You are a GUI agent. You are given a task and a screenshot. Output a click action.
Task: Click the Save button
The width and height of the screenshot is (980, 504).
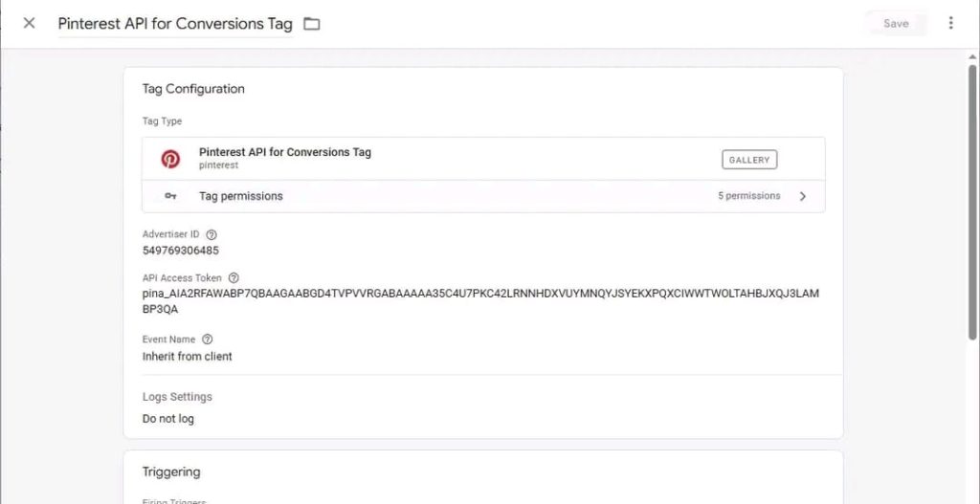coord(896,23)
